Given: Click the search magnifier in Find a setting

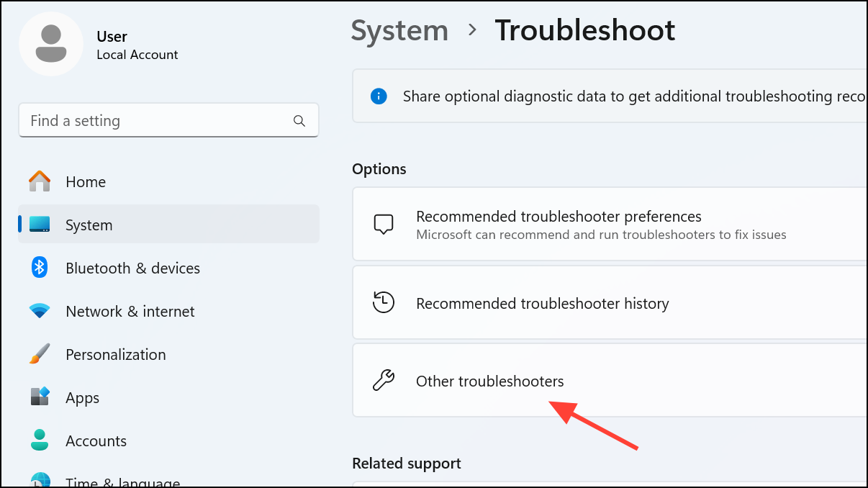Looking at the screenshot, I should [299, 120].
